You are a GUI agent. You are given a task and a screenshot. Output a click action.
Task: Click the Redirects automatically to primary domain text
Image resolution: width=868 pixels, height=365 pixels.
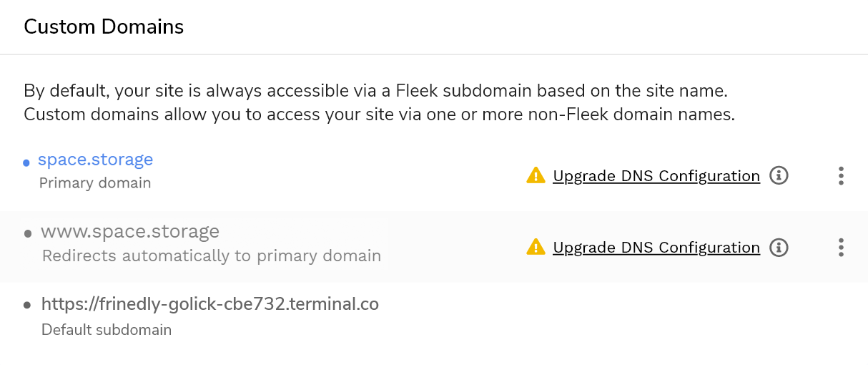click(211, 255)
